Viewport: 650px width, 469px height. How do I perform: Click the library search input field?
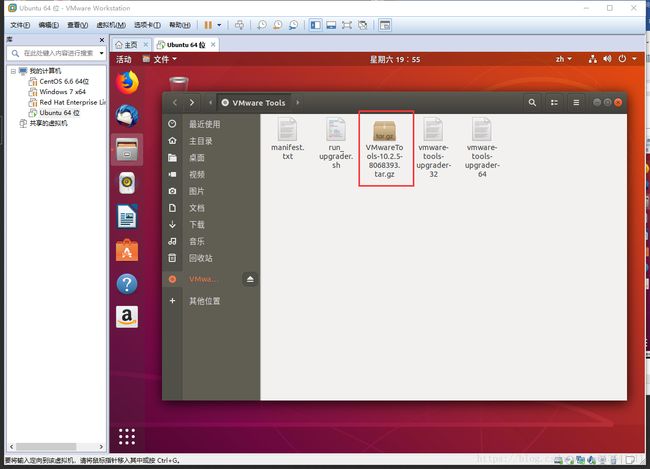pos(54,53)
